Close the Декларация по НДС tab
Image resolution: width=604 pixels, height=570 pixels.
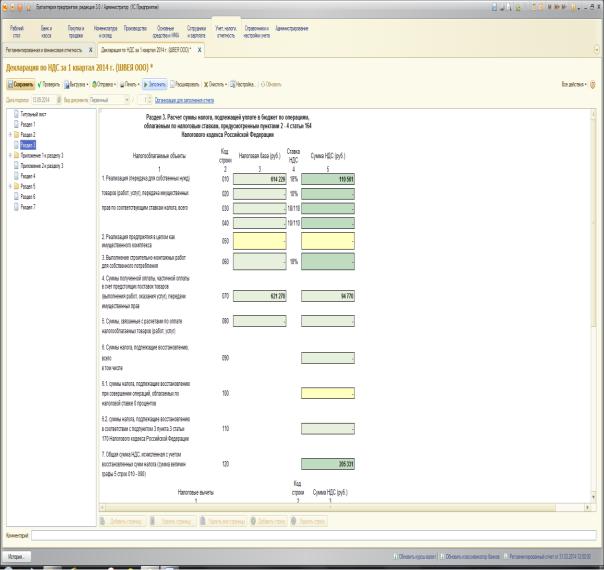tap(200, 50)
